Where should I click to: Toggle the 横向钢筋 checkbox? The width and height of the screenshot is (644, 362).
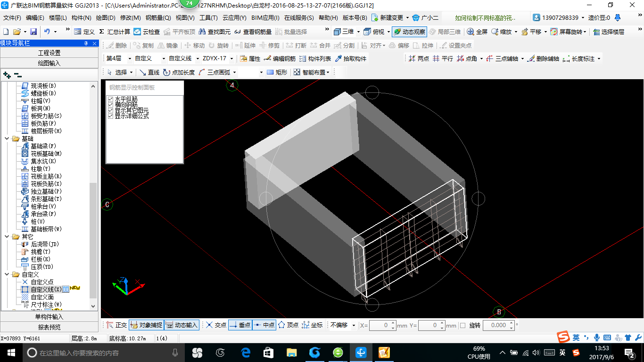(x=111, y=105)
